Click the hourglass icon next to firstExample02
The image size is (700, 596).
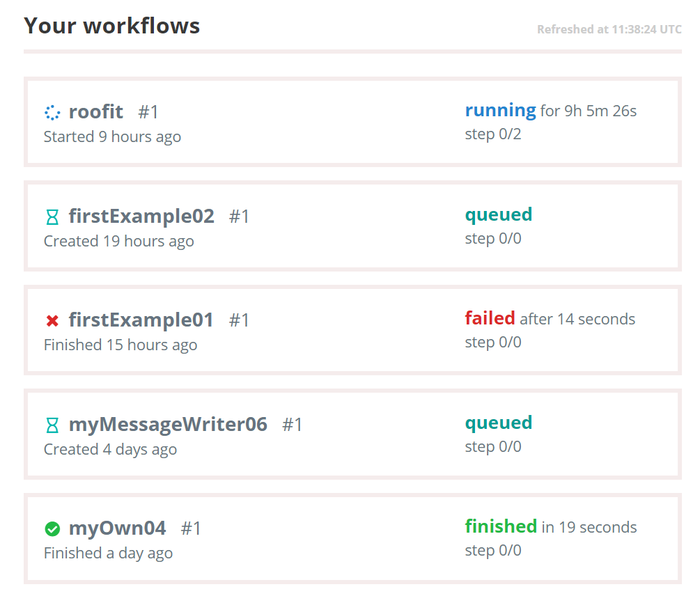(52, 217)
